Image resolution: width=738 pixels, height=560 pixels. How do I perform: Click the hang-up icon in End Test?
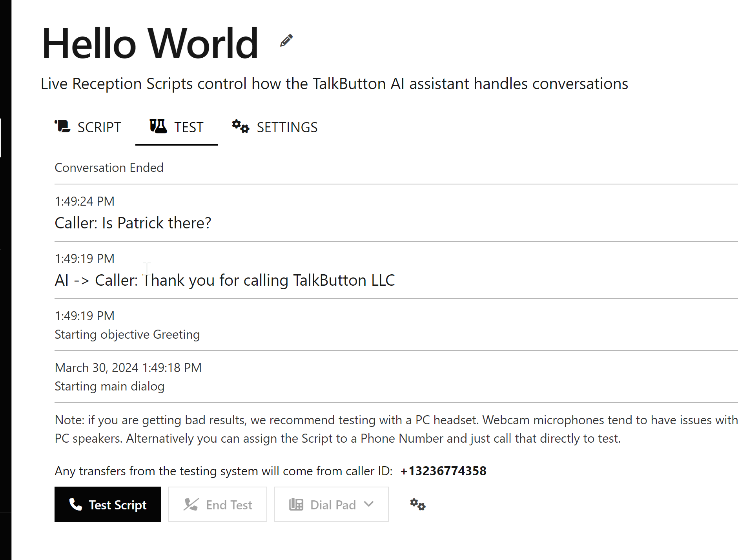[x=191, y=504]
